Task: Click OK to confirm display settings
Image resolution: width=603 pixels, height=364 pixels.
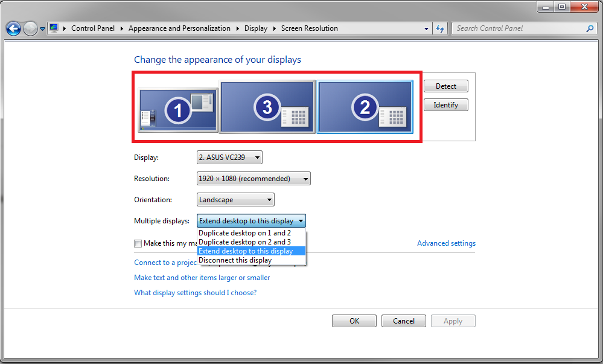Action: 354,321
